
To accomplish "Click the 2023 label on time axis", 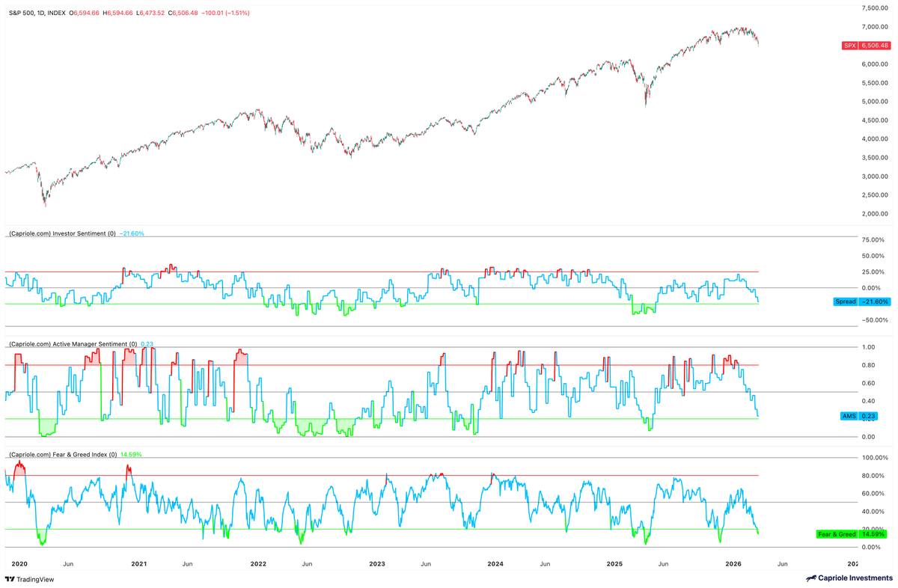I will [x=376, y=563].
